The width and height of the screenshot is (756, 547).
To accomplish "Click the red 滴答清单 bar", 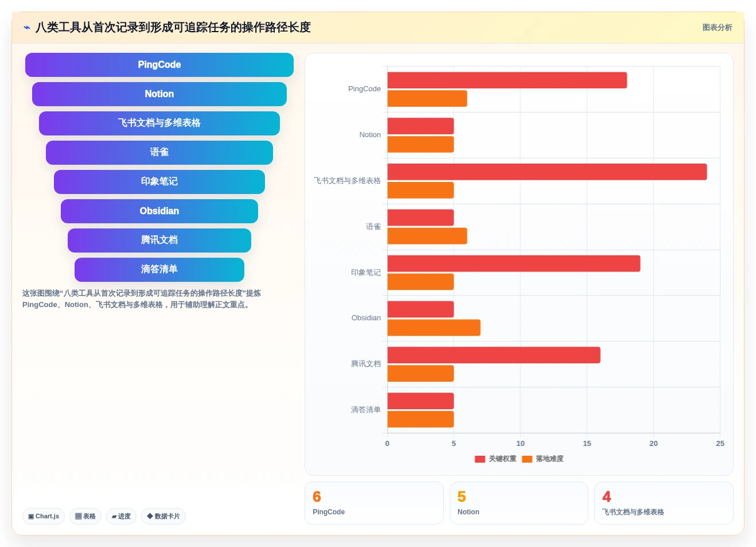I will pos(420,401).
